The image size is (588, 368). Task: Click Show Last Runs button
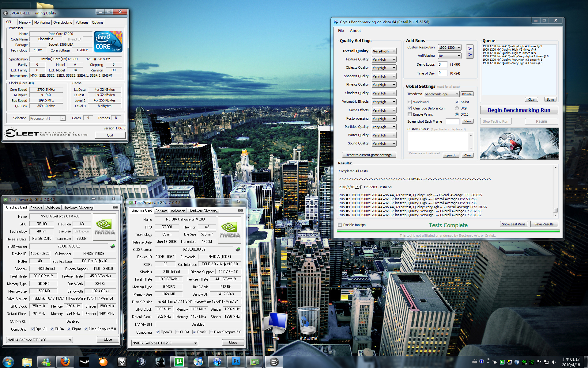[514, 224]
